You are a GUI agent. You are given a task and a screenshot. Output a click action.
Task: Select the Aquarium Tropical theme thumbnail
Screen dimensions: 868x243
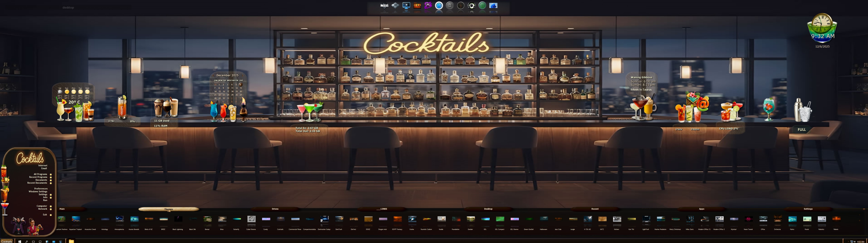click(x=76, y=219)
